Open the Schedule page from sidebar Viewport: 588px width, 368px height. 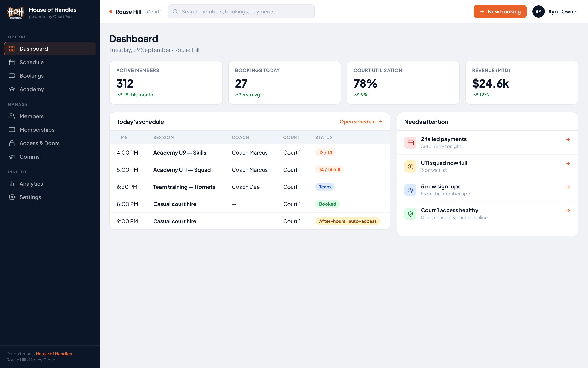[x=50, y=62]
